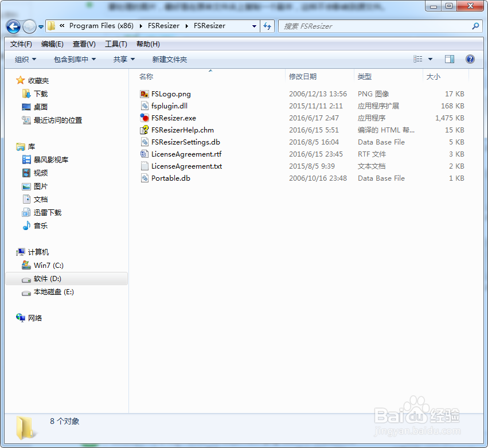Change view with the view icon
The height and width of the screenshot is (448, 488).
click(x=417, y=59)
